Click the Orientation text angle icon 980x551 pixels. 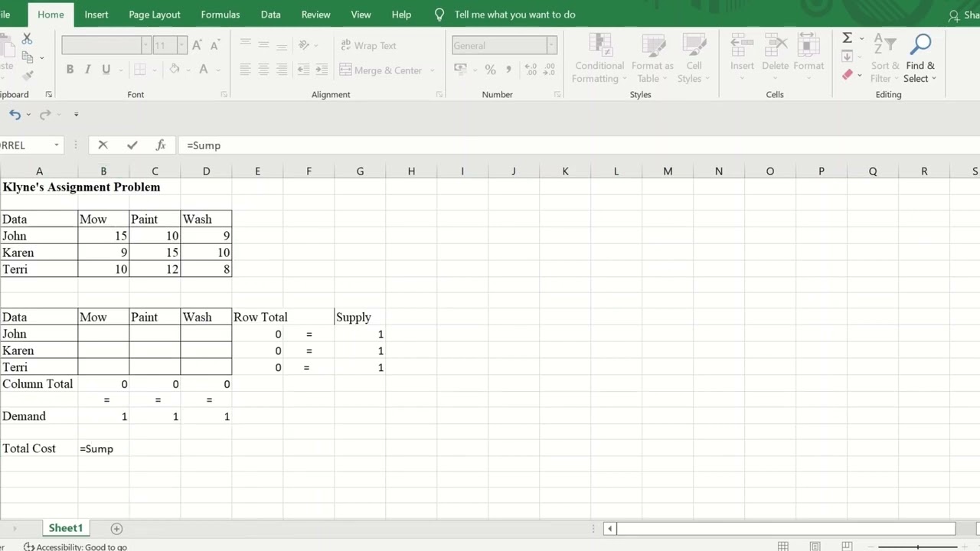tap(304, 45)
